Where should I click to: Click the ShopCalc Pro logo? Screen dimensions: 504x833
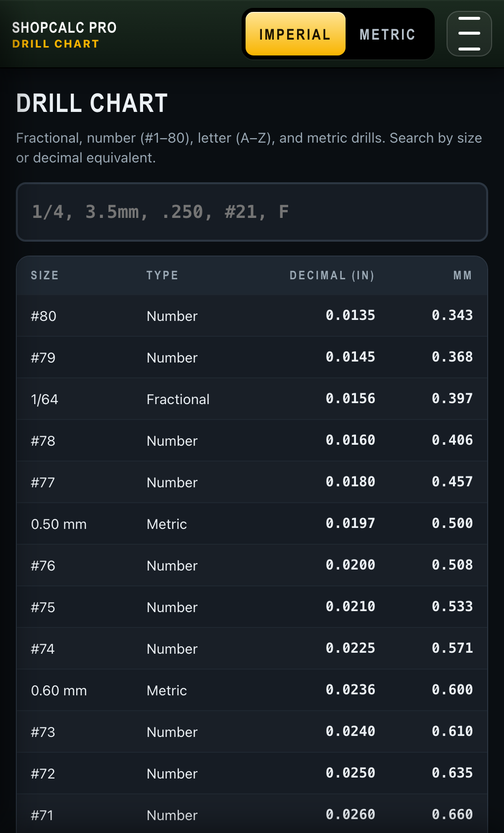[x=64, y=34]
